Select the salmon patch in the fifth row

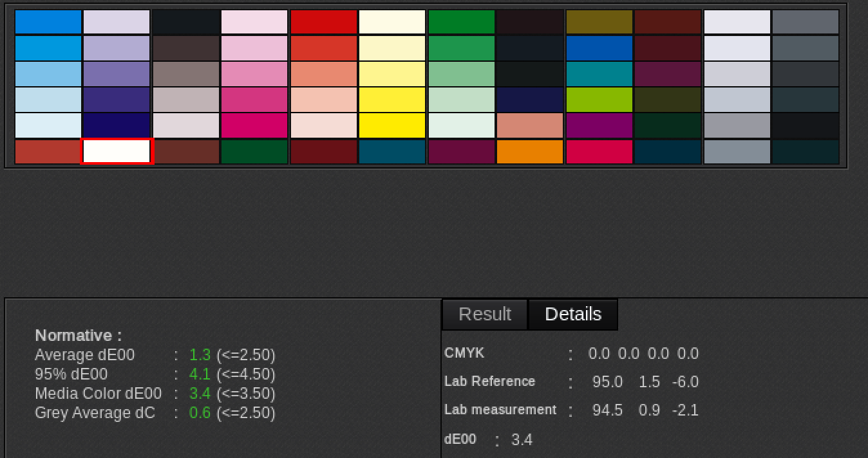[530, 125]
